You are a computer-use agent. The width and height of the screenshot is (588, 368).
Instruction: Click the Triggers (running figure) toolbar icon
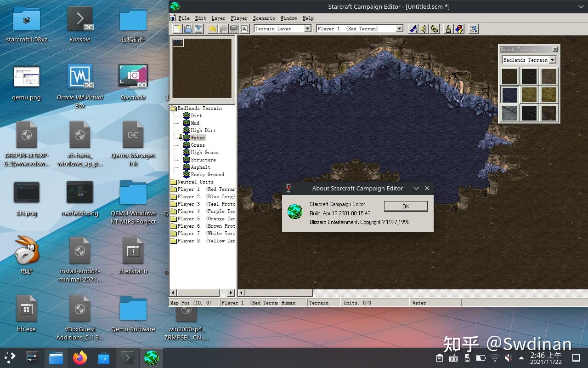pyautogui.click(x=413, y=29)
